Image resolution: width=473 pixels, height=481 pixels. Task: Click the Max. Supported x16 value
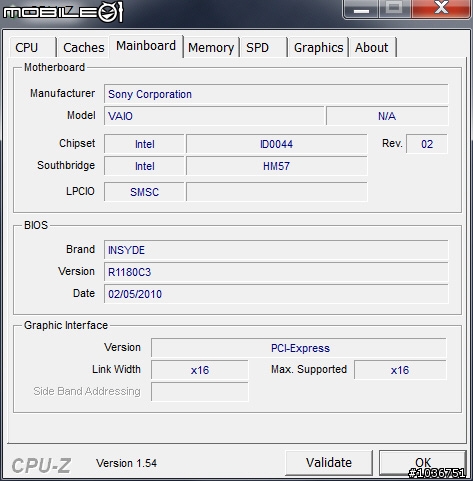point(400,370)
